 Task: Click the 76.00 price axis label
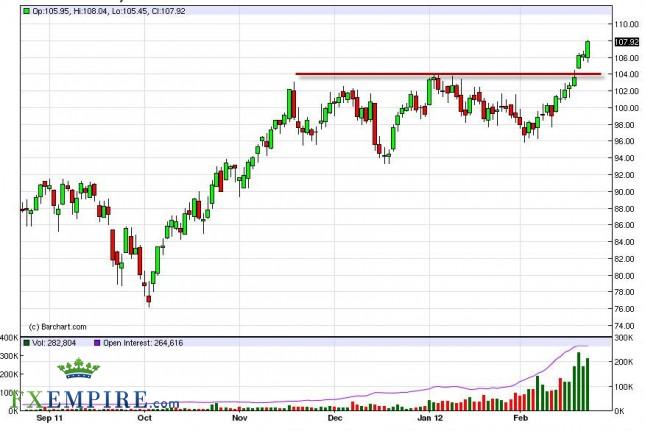pyautogui.click(x=626, y=309)
